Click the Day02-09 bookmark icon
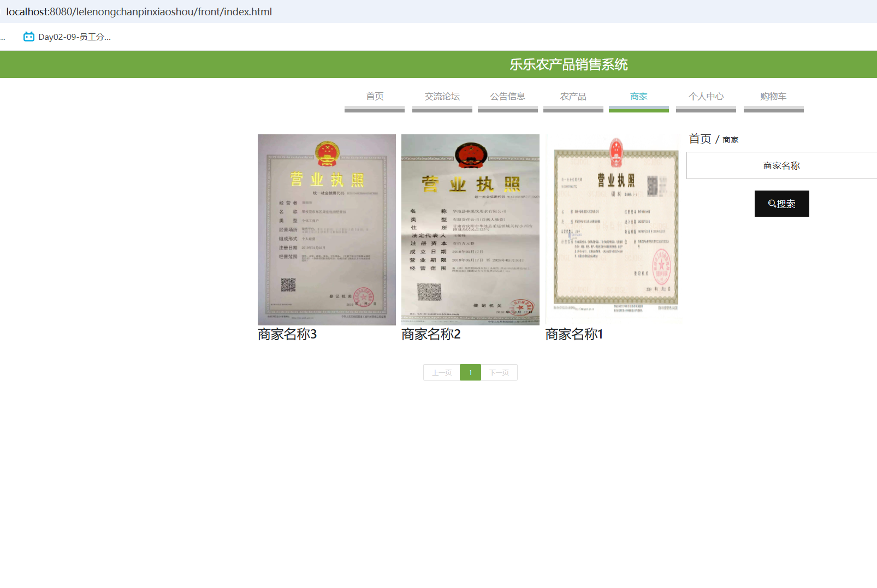The image size is (877, 588). 29,37
